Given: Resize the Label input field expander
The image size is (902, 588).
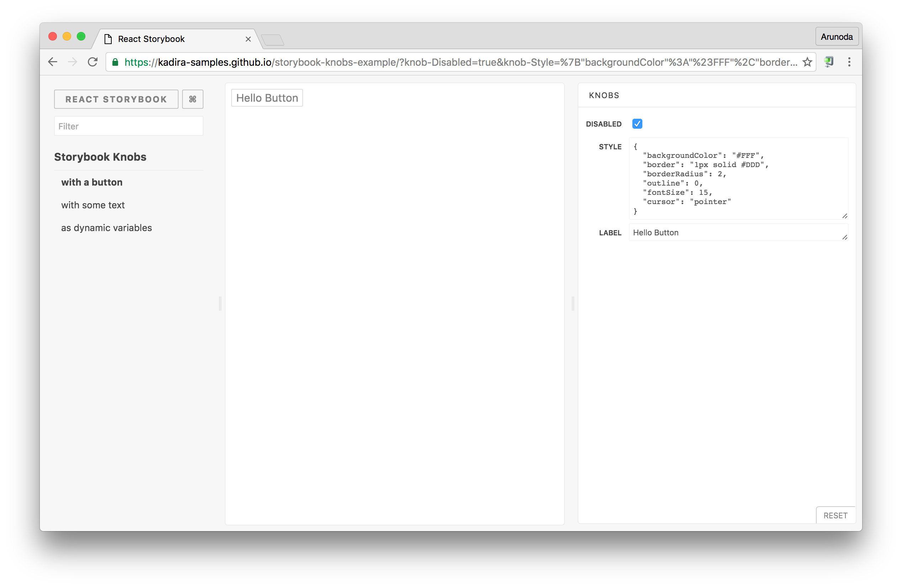Looking at the screenshot, I should (845, 237).
